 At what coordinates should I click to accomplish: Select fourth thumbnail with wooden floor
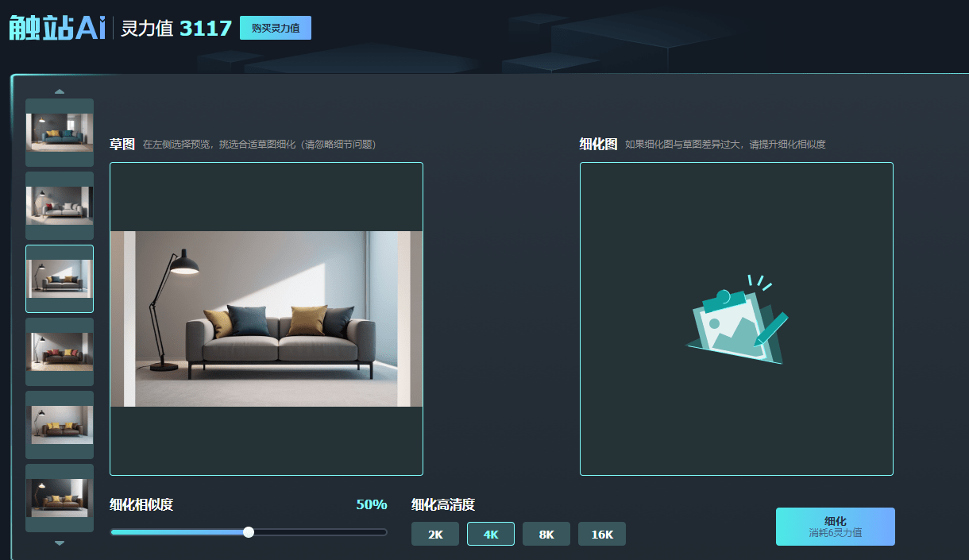[x=60, y=352]
